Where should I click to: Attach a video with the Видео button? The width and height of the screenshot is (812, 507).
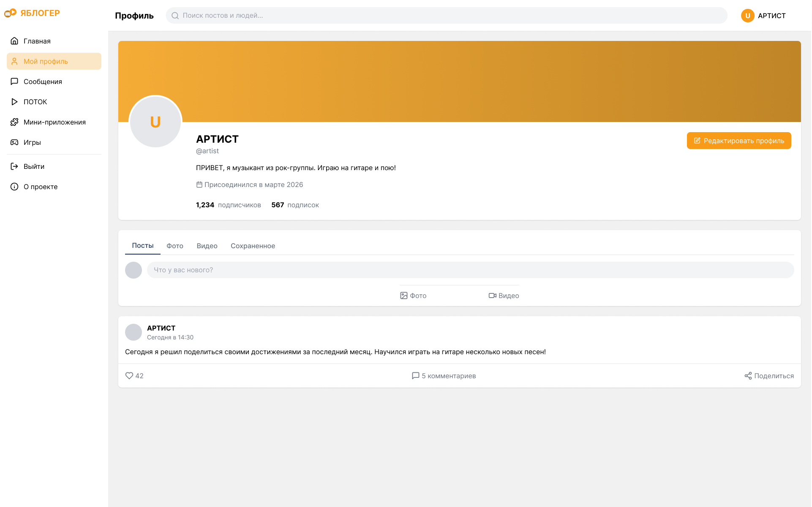click(x=504, y=296)
